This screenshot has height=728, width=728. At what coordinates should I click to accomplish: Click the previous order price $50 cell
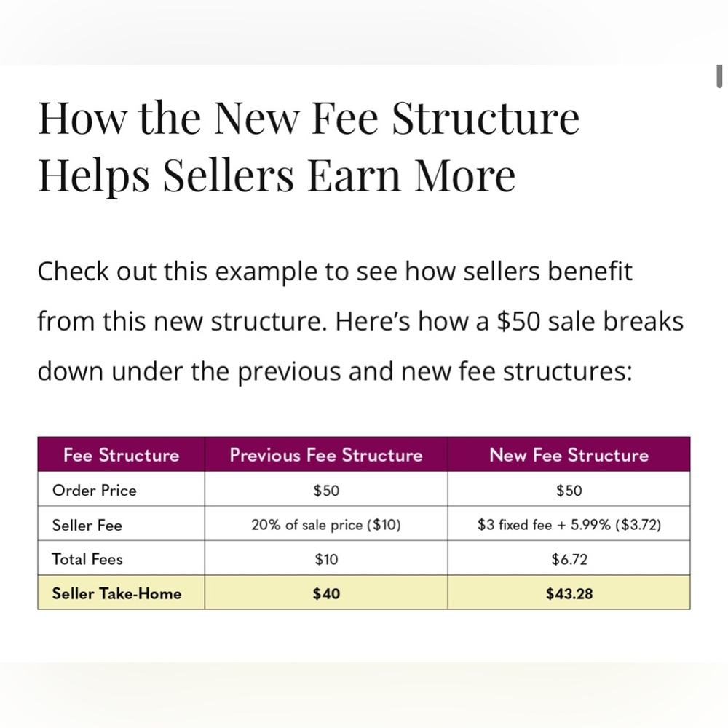click(x=326, y=490)
